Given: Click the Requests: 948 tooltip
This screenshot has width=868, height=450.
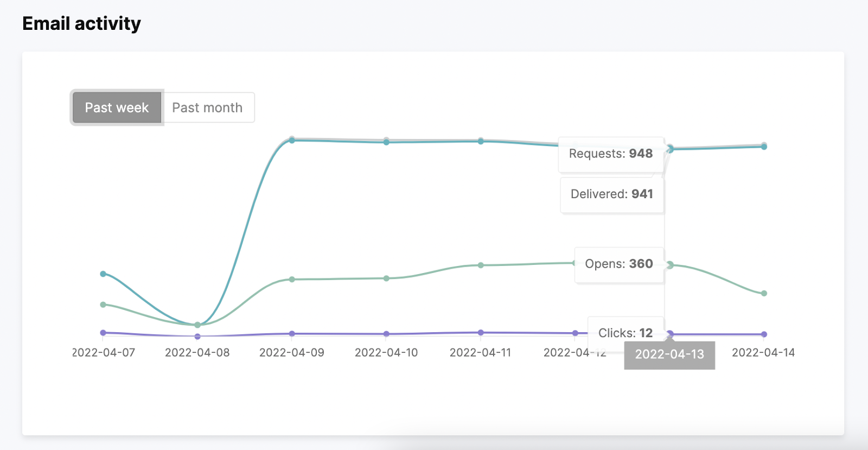Looking at the screenshot, I should pyautogui.click(x=611, y=154).
